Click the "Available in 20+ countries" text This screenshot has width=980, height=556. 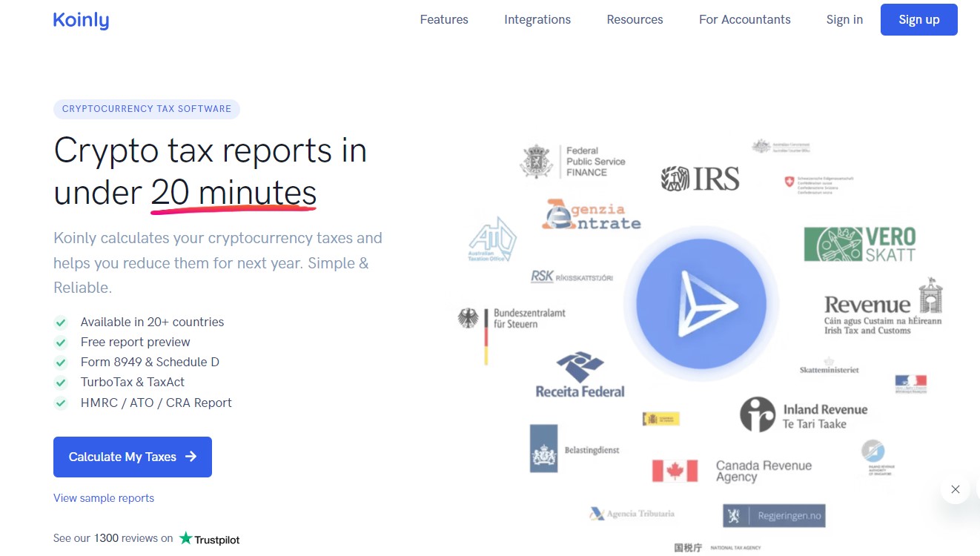click(x=152, y=322)
